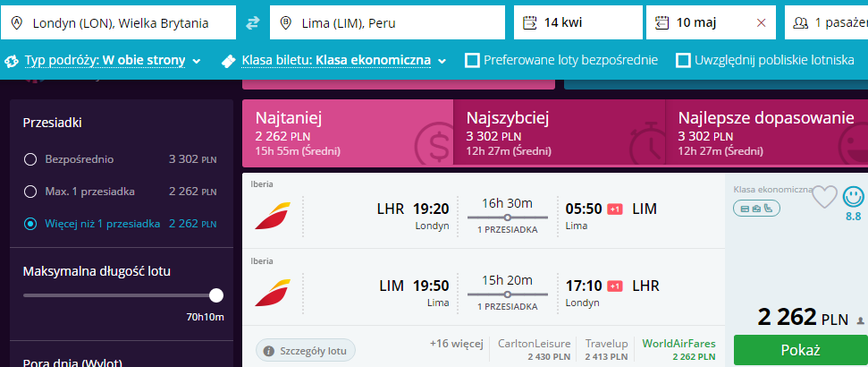Enable Preferowane loty bezpośrednie checkbox
Image resolution: width=868 pixels, height=367 pixels.
472,60
